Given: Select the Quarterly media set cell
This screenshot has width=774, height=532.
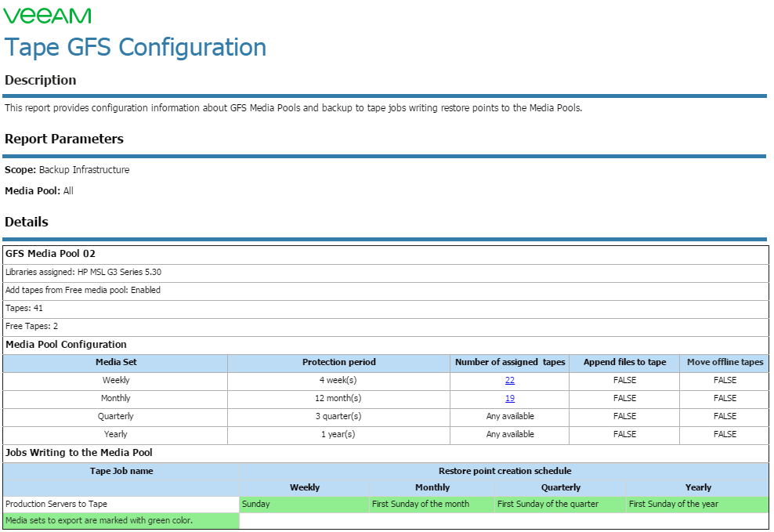Looking at the screenshot, I should tap(115, 417).
